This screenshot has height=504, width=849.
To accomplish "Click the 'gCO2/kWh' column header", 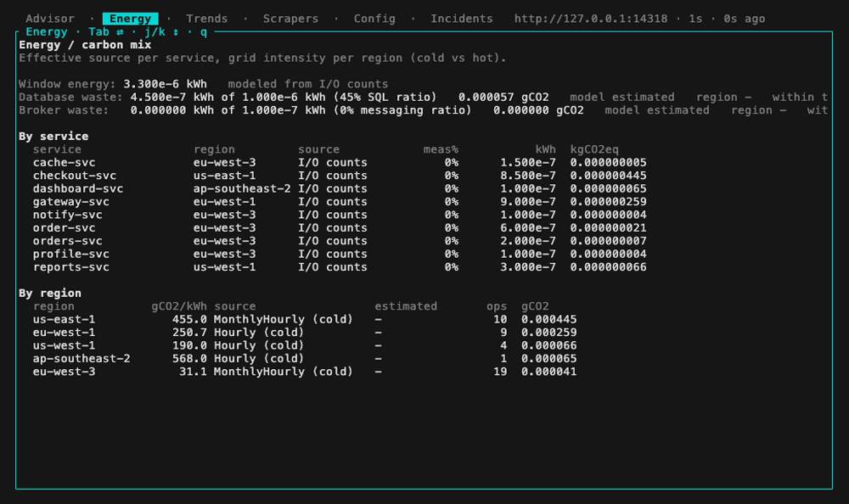I will (x=179, y=306).
